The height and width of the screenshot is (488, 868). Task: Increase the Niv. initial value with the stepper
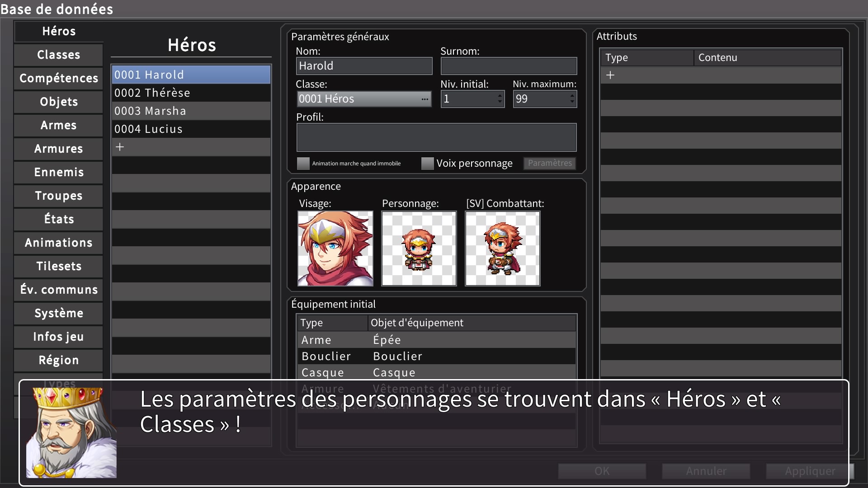tap(500, 95)
